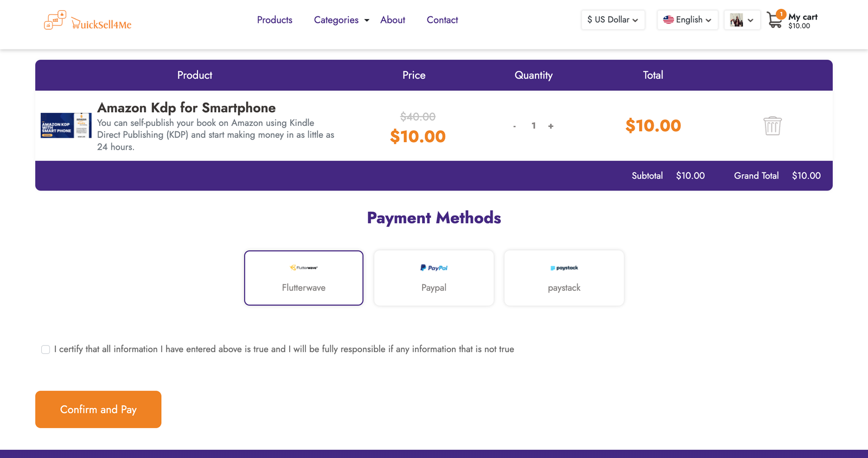Increase quantity with plus button
This screenshot has height=458, width=868.
click(x=551, y=126)
